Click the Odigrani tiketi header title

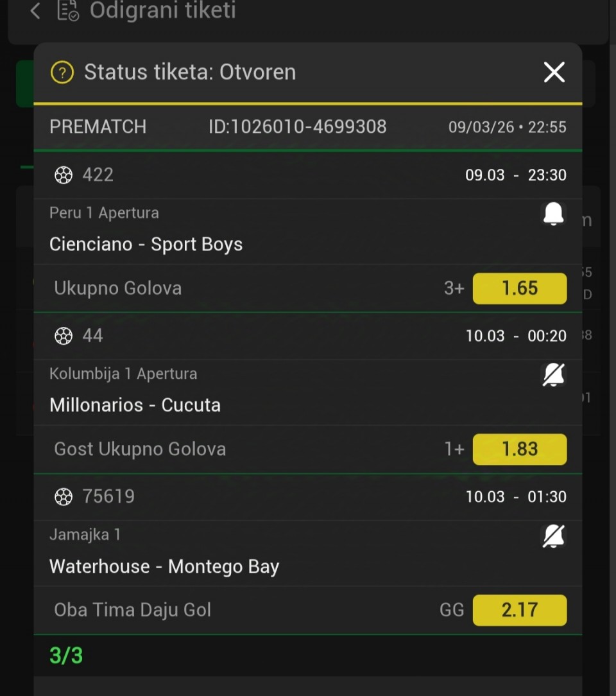(x=162, y=11)
